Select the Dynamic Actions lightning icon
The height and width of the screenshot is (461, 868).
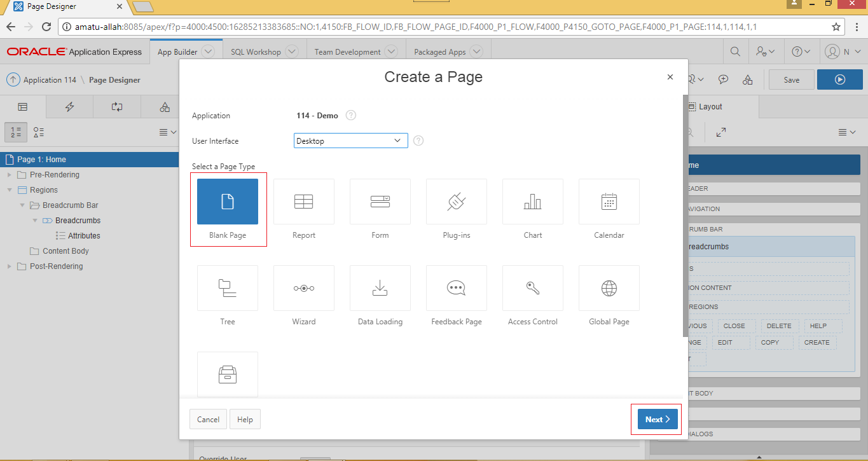click(x=69, y=106)
